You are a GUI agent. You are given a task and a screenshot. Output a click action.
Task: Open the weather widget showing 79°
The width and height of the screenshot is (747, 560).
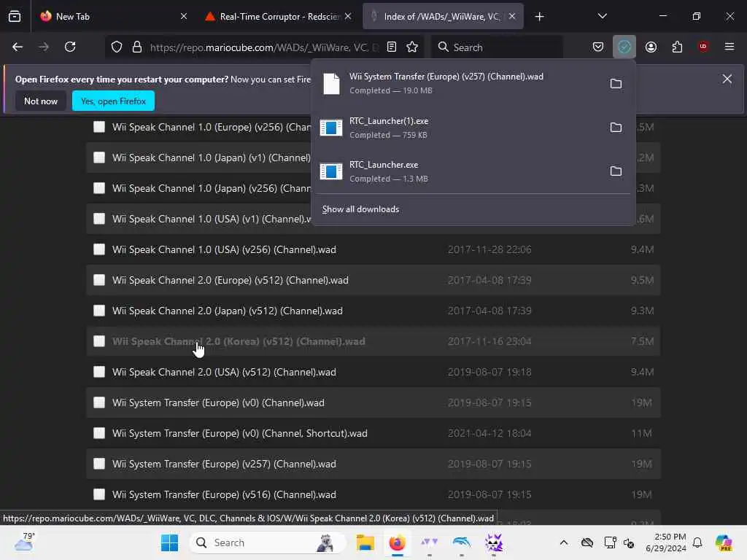(24, 542)
